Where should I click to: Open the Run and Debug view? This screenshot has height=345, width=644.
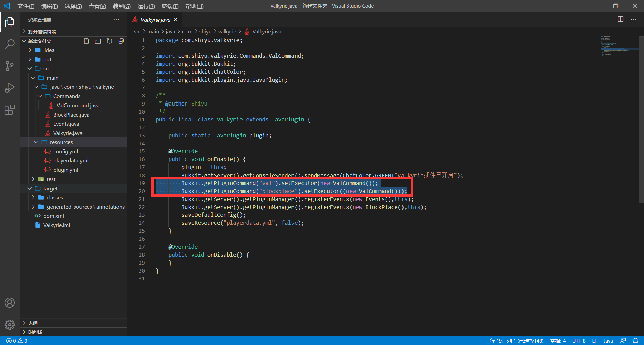[x=10, y=88]
